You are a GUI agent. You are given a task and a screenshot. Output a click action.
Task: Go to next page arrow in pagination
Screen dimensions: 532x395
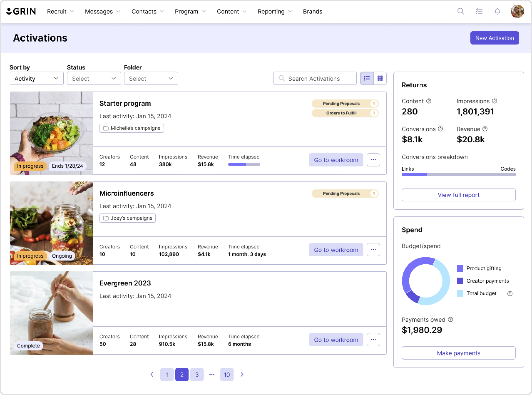click(242, 374)
